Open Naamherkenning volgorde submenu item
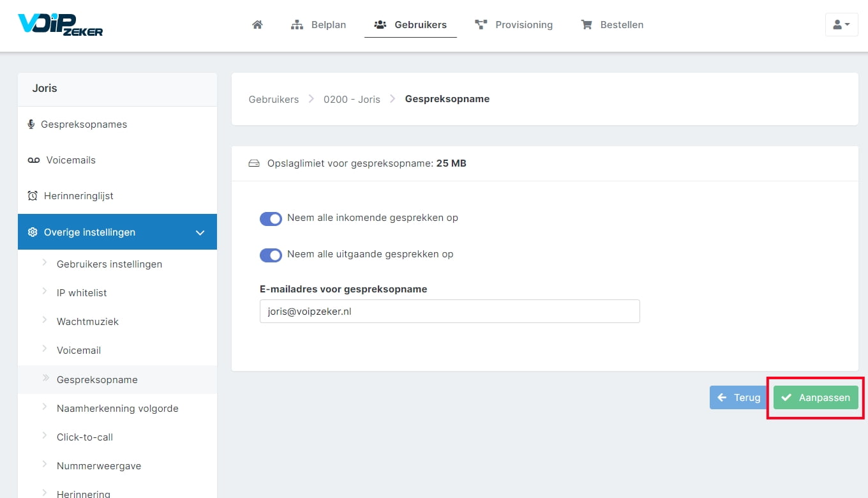The image size is (868, 498). [117, 409]
